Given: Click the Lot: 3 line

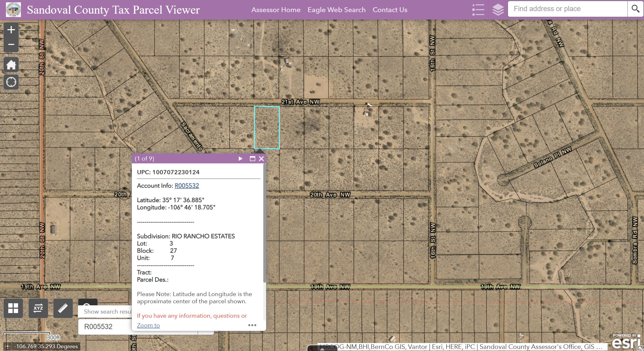Looking at the screenshot, I should coord(155,243).
